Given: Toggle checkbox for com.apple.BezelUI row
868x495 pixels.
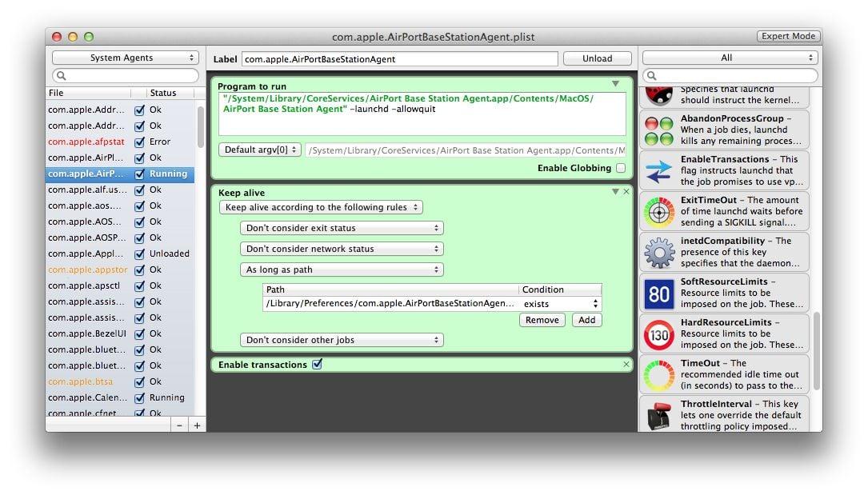Looking at the screenshot, I should [x=139, y=334].
